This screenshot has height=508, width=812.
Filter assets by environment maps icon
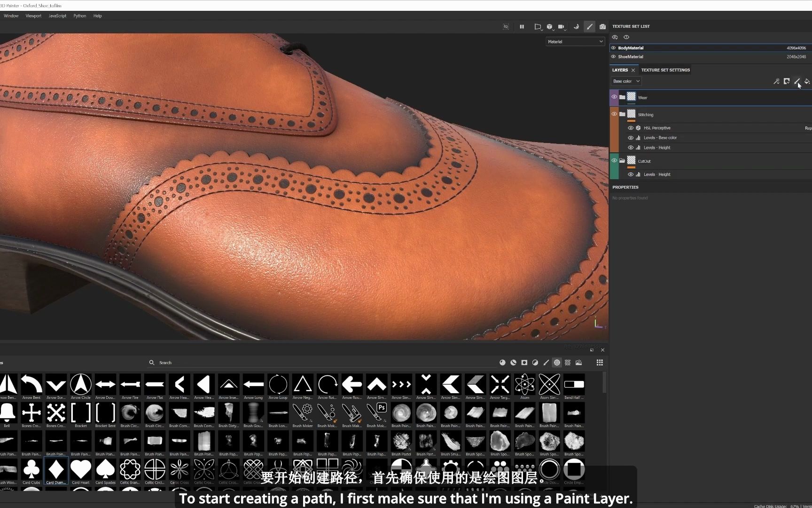(579, 363)
